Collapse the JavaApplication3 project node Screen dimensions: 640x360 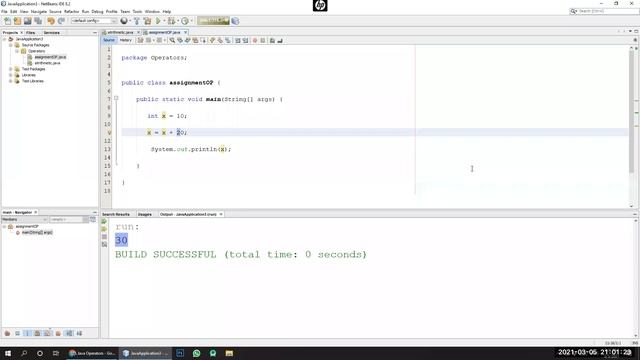[4, 39]
